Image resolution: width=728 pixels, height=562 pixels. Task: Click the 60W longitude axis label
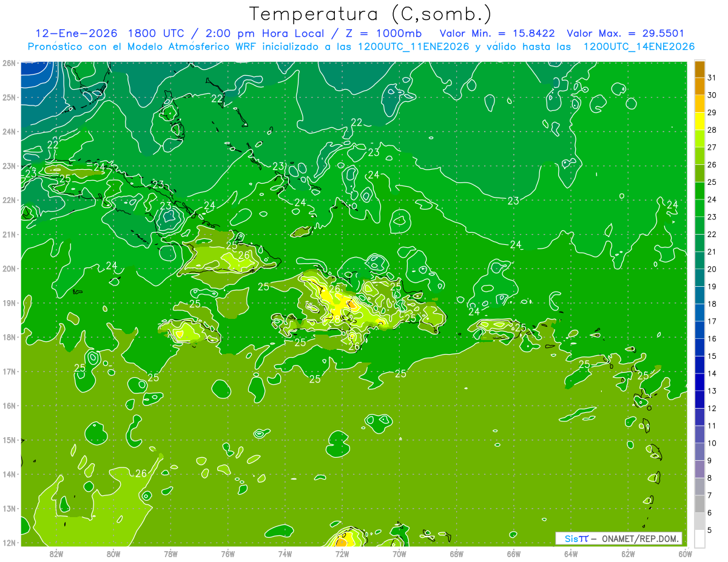click(x=686, y=553)
